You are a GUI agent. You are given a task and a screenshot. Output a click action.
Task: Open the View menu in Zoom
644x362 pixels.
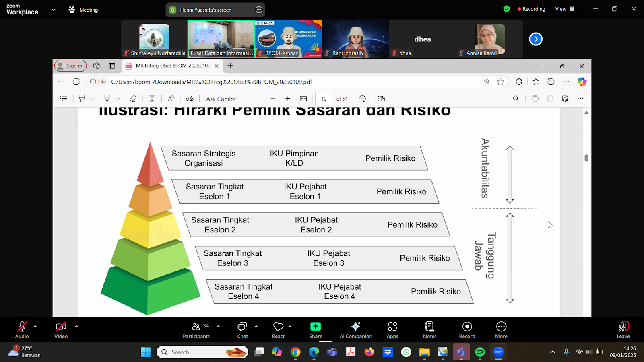pos(560,8)
